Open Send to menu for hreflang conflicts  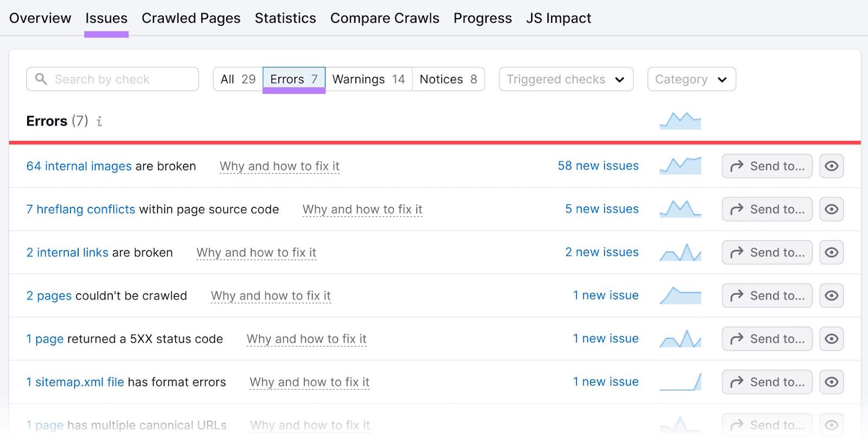pos(767,209)
